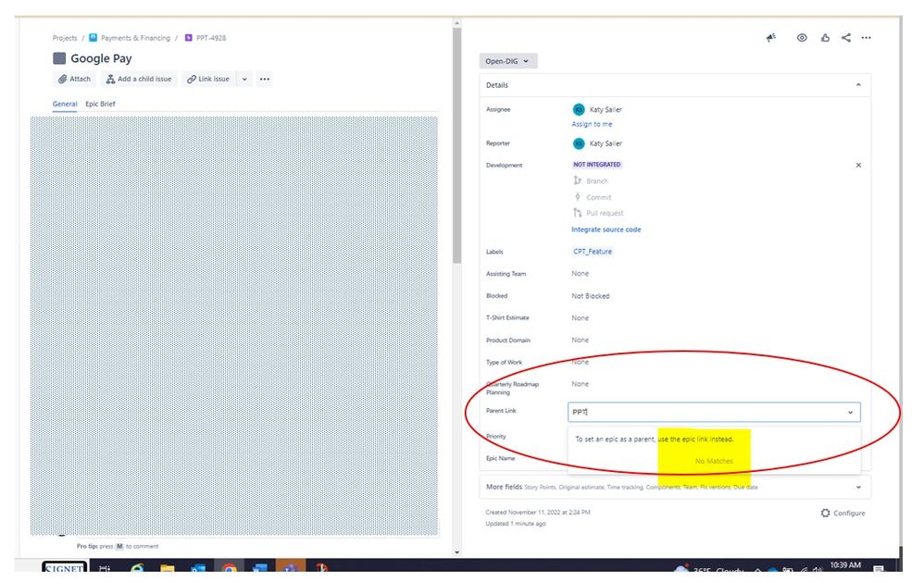Click the Attach paperclip button

pos(74,79)
